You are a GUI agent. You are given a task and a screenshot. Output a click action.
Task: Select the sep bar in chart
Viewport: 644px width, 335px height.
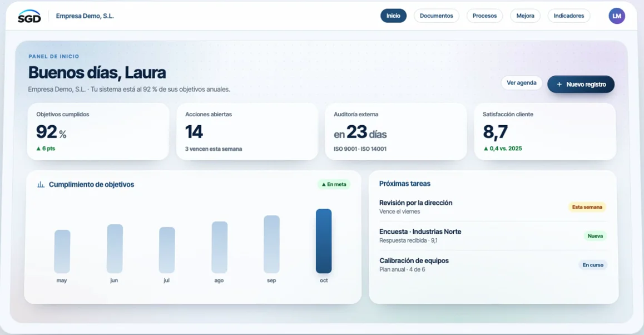click(x=271, y=244)
